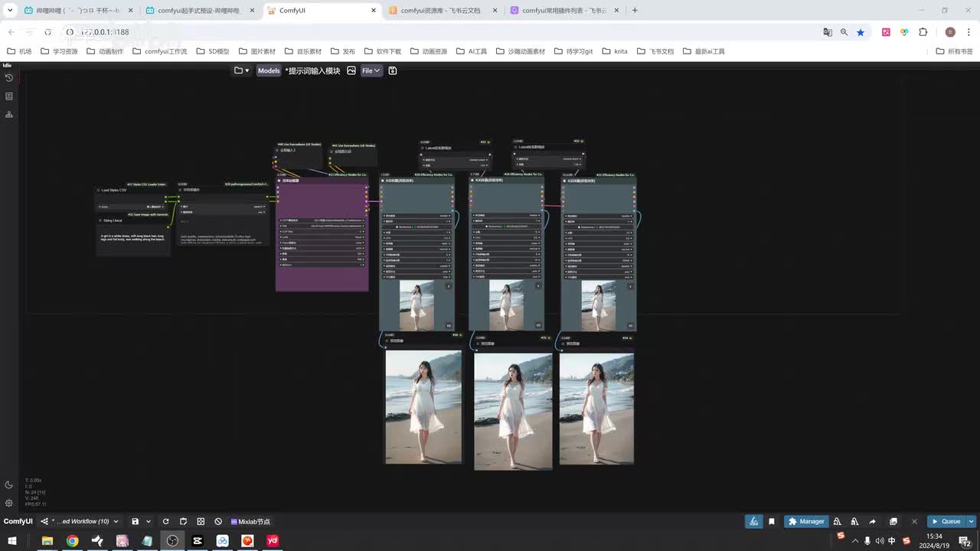Open the comfyui工作流 bookmark folder

(160, 51)
